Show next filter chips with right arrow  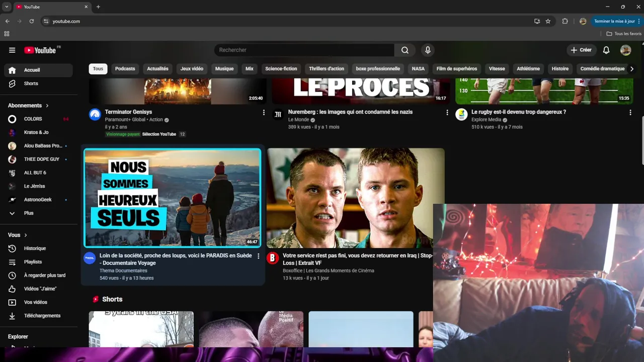[632, 69]
